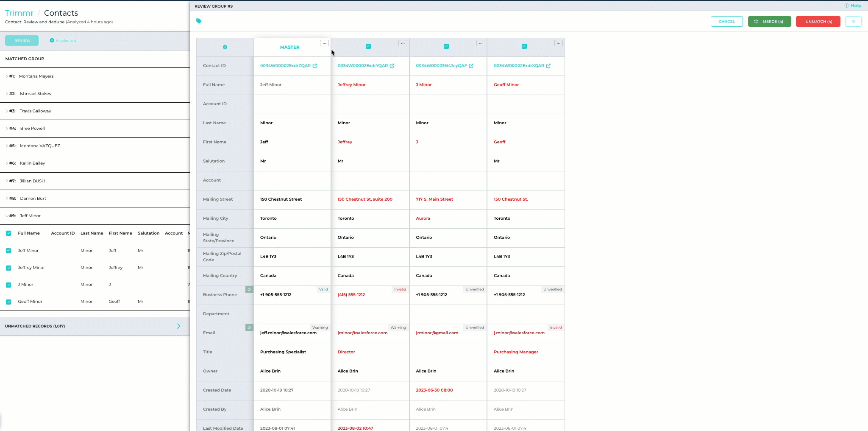Open master record Contact ID external link icon
Screen dimensions: 868x431
pyautogui.click(x=315, y=66)
